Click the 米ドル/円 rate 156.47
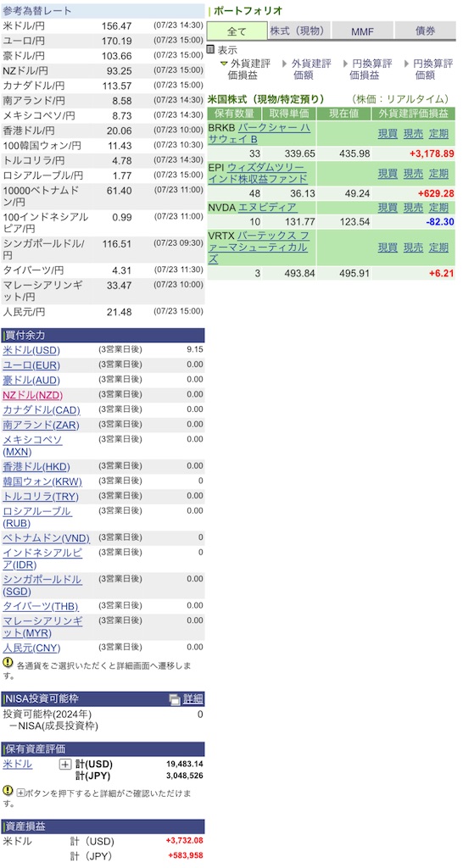This screenshot has height=868, width=463. pyautogui.click(x=117, y=26)
